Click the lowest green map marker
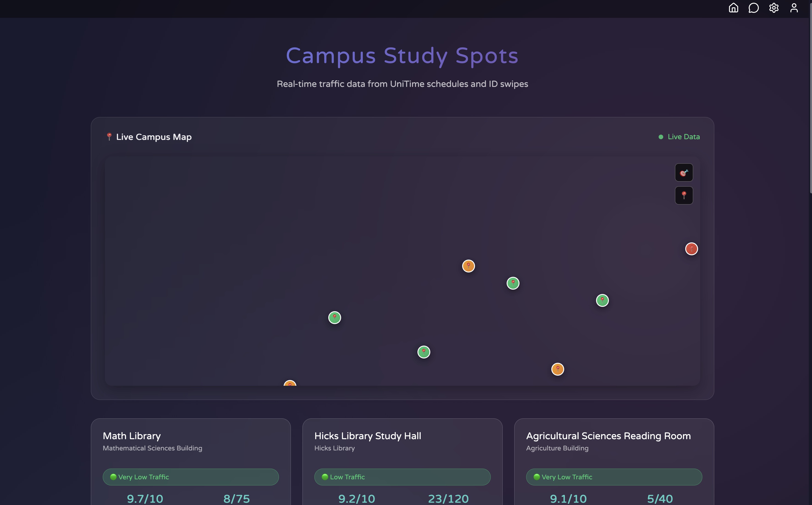This screenshot has width=812, height=505. 424,352
